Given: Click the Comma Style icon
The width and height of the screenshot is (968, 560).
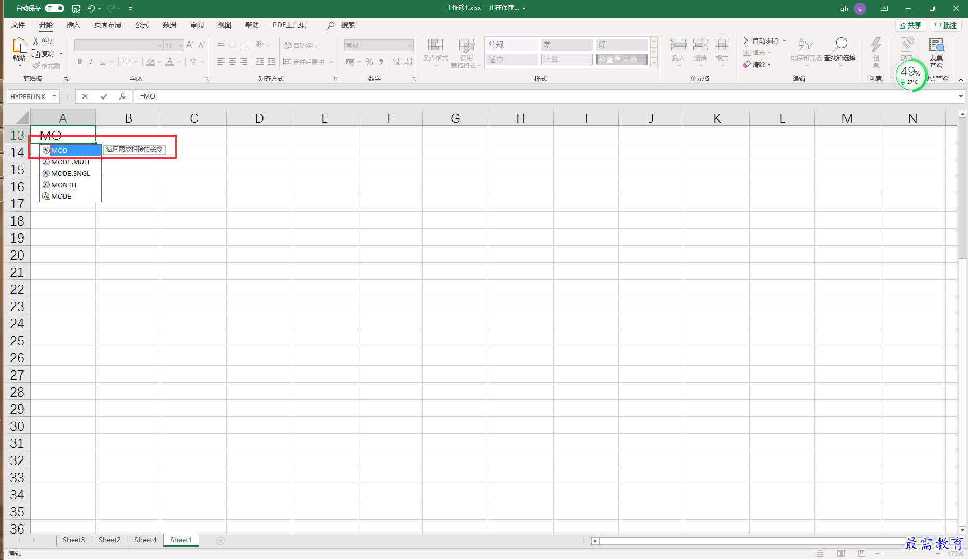Looking at the screenshot, I should tap(381, 62).
